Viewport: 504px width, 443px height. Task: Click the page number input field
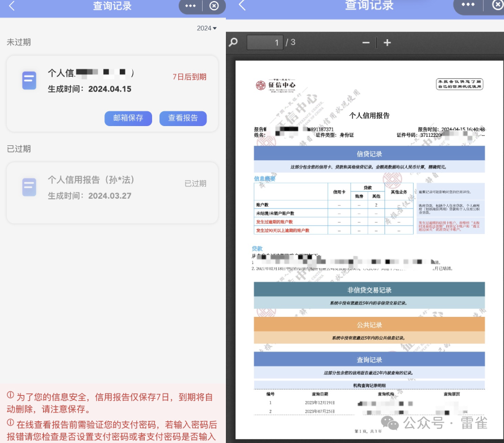click(265, 43)
